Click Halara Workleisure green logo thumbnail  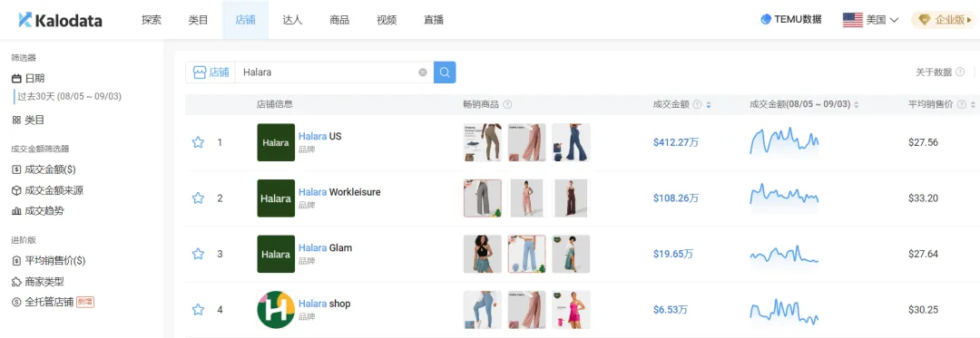coord(276,198)
